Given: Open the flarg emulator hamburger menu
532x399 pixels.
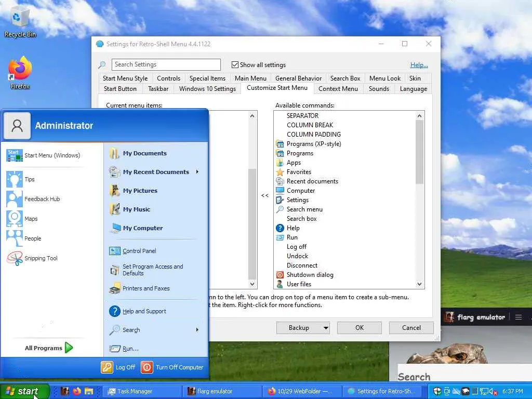Looking at the screenshot, I should (x=518, y=317).
